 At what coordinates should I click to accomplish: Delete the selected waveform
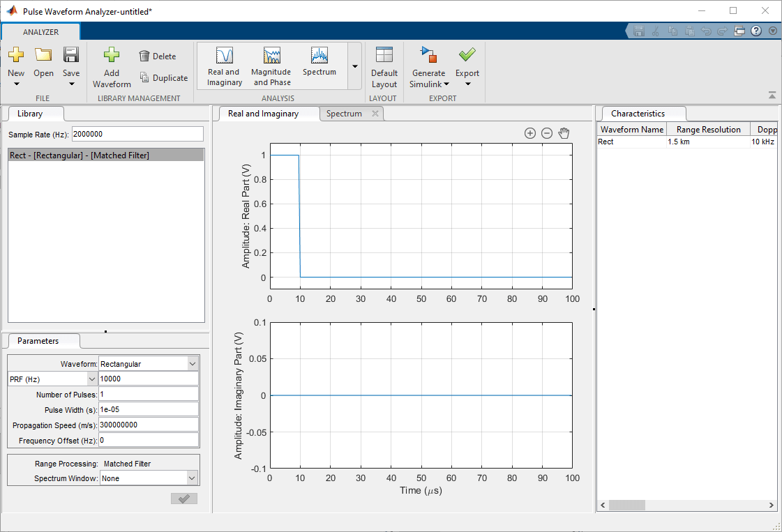pos(157,56)
